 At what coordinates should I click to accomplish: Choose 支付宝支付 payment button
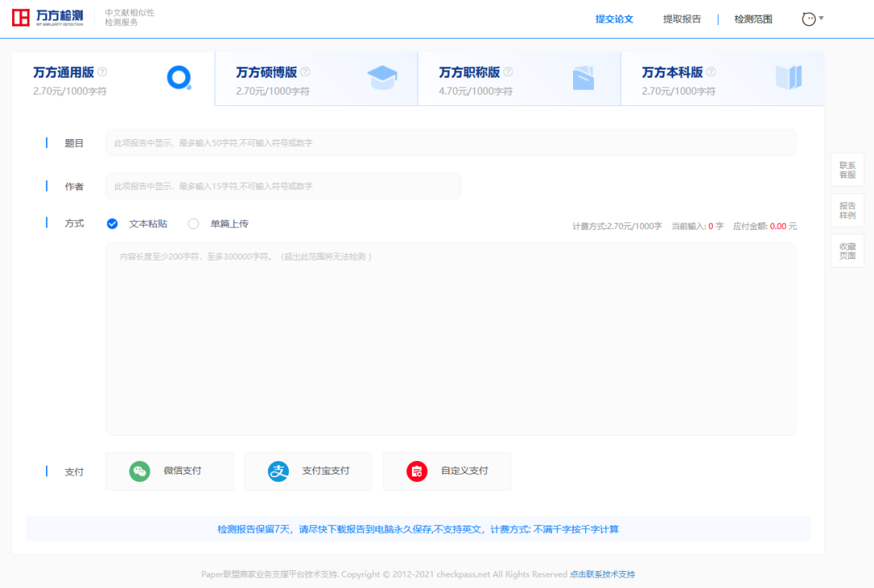click(308, 471)
